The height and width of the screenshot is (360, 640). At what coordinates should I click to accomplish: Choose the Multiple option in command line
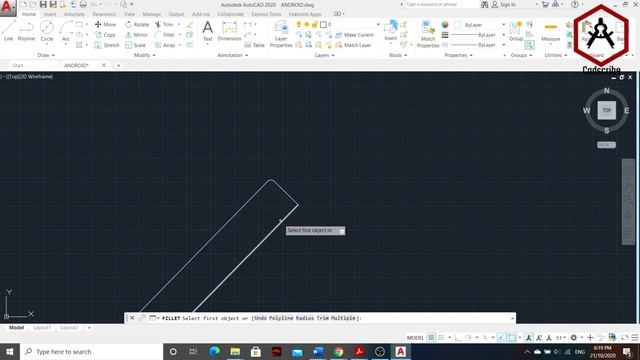(x=343, y=318)
